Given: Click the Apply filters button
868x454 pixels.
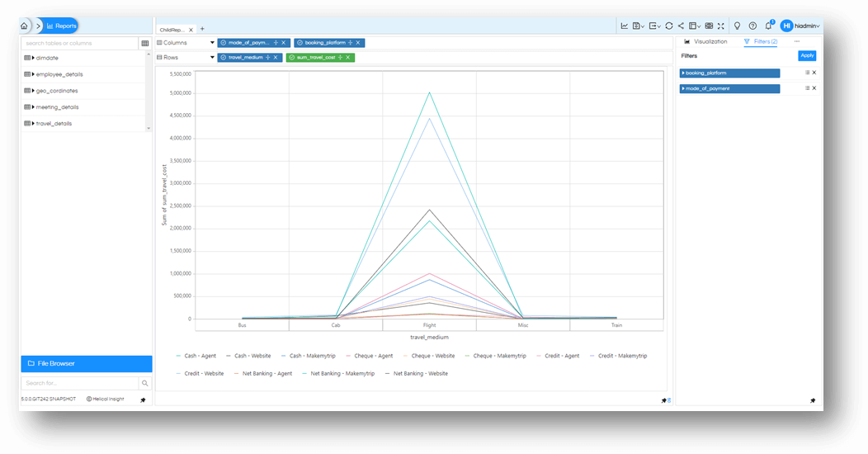Looking at the screenshot, I should (x=807, y=55).
